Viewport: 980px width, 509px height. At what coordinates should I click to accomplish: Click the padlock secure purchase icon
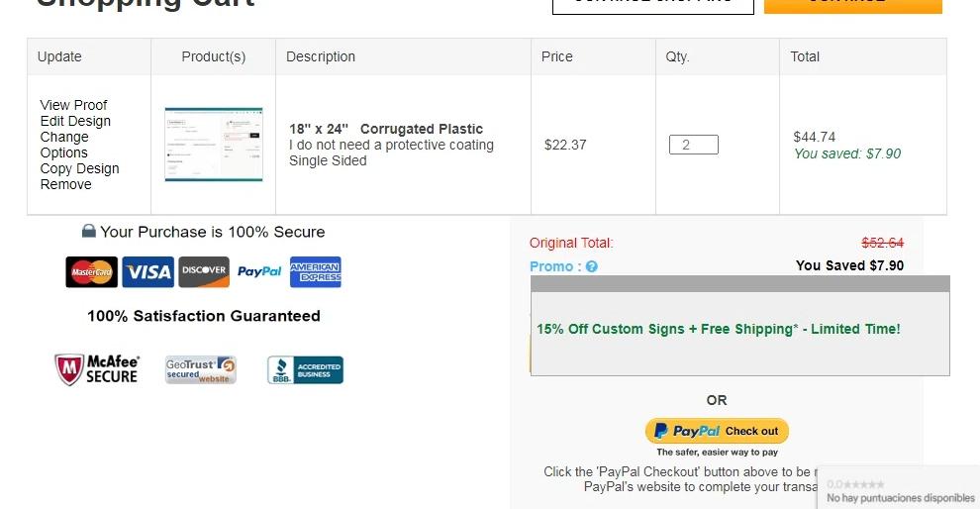[x=88, y=232]
